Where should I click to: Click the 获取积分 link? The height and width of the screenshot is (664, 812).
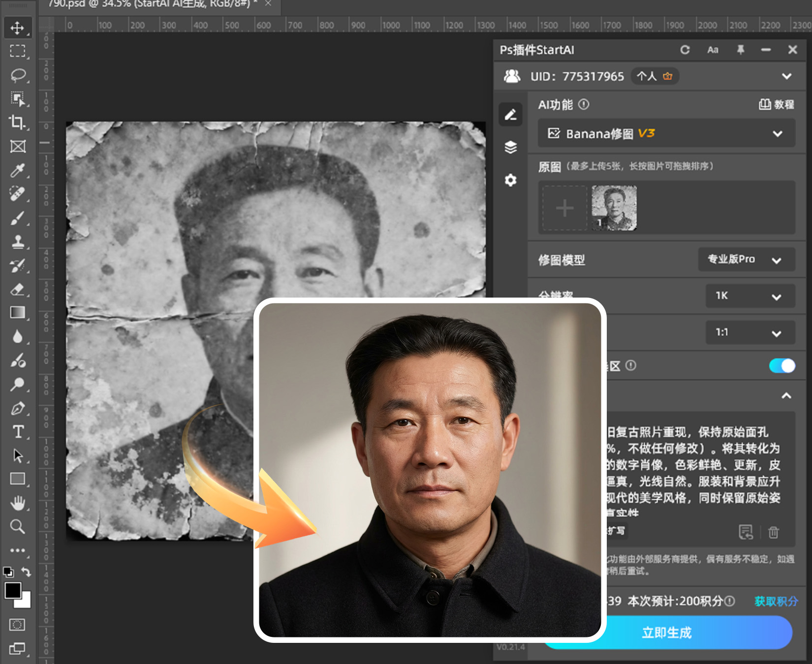(x=776, y=601)
